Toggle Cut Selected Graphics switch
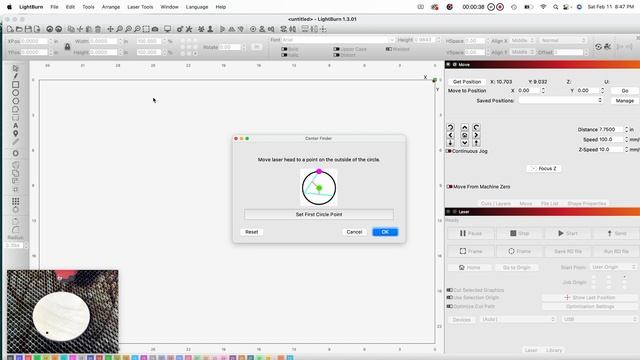This screenshot has width=640, height=360. click(449, 290)
